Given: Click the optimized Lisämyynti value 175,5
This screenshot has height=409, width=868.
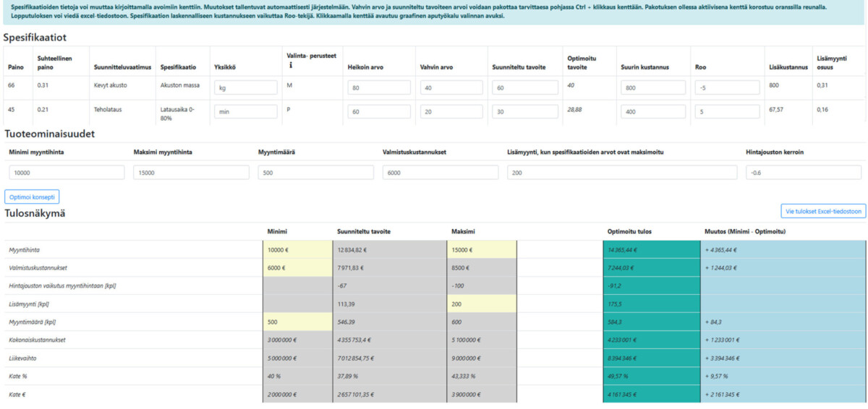Looking at the screenshot, I should coord(615,304).
